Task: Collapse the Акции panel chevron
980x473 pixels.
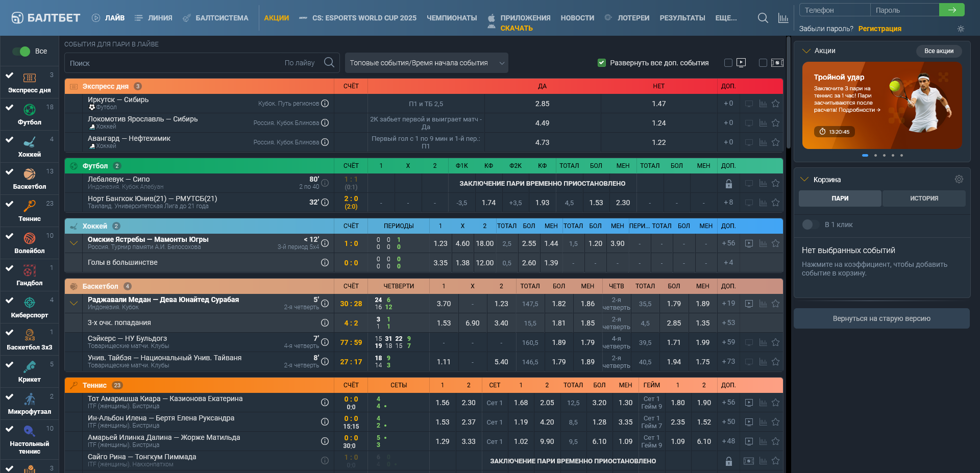Action: tap(806, 51)
